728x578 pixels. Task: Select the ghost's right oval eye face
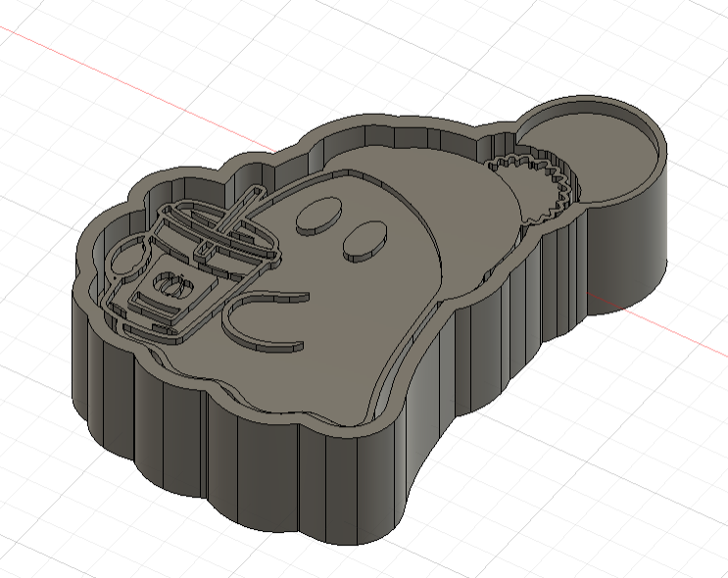pyautogui.click(x=364, y=239)
